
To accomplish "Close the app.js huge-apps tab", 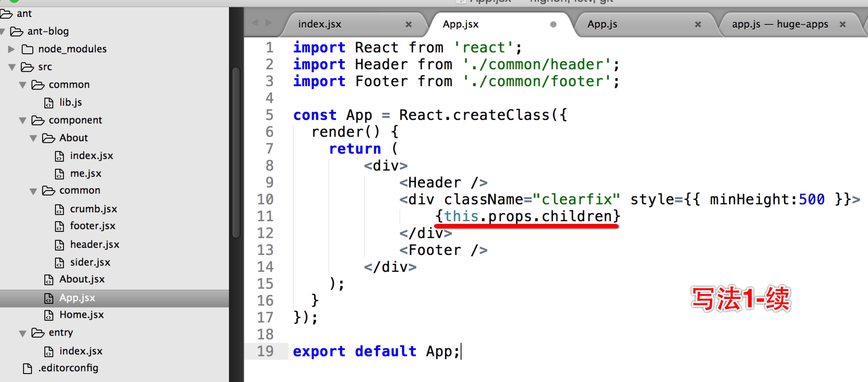I will coord(842,24).
